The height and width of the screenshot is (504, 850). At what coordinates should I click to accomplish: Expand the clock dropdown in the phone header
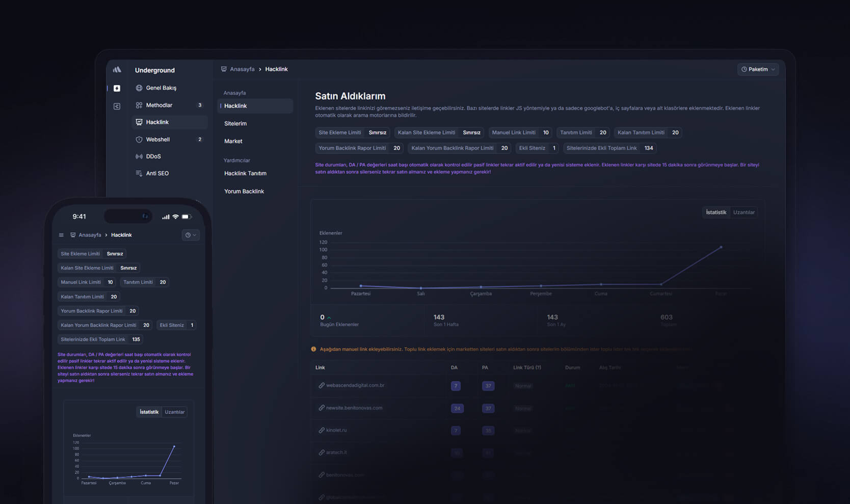(190, 235)
